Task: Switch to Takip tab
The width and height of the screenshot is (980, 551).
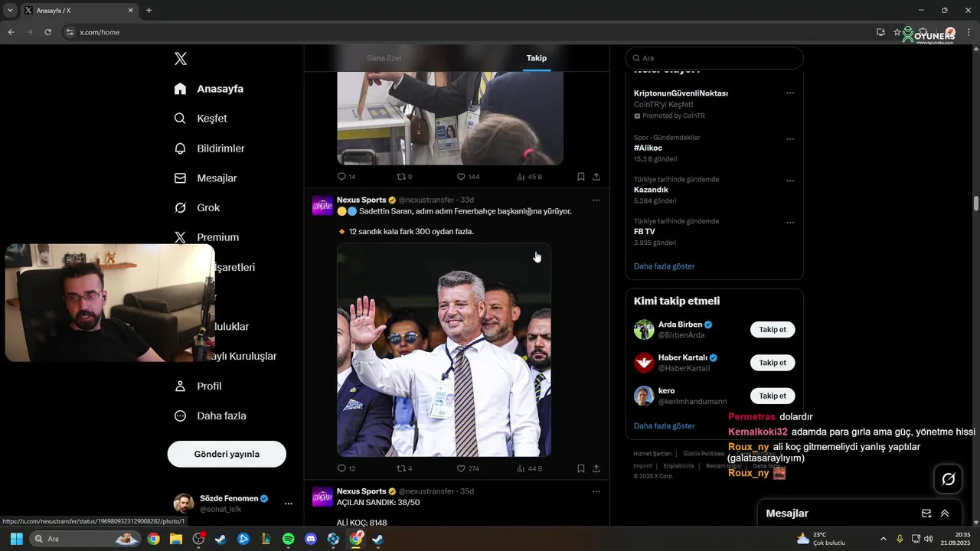Action: [x=536, y=58]
